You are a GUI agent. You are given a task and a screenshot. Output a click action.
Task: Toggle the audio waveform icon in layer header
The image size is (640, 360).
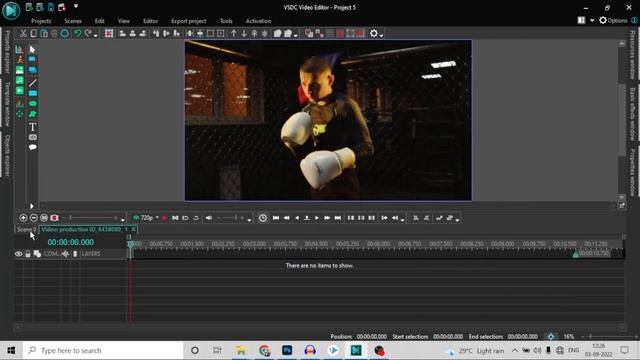click(65, 254)
